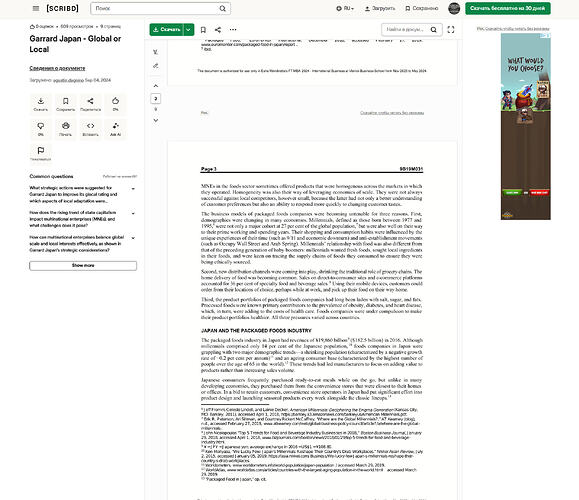Screen dimensions: 579x500
Task: Open the green download dropdown arrow
Action: tap(188, 30)
